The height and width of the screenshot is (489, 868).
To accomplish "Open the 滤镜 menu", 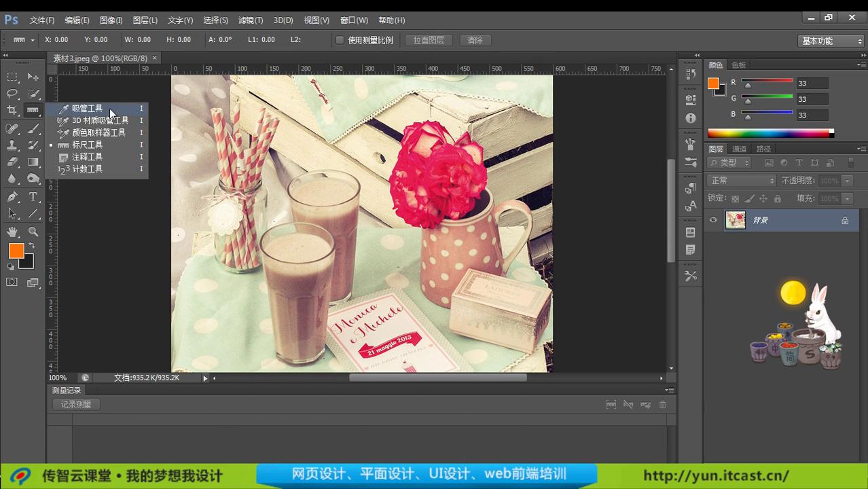I will tap(250, 20).
